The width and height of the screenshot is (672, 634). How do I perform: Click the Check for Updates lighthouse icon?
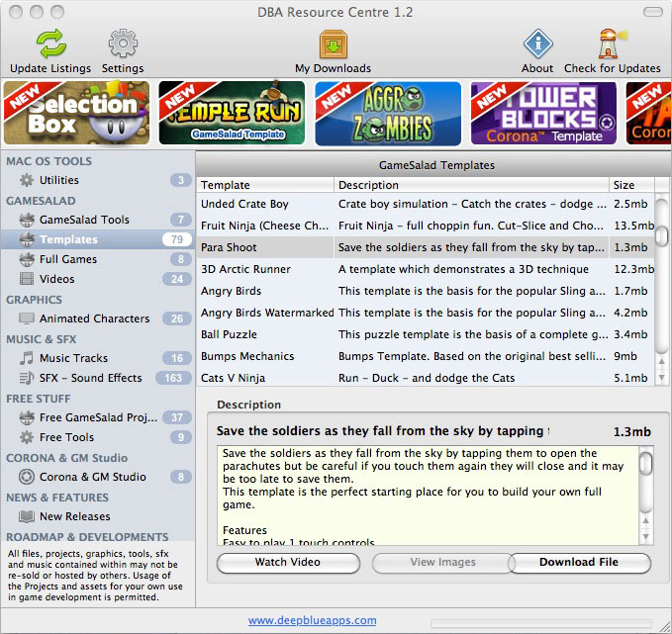tap(611, 44)
